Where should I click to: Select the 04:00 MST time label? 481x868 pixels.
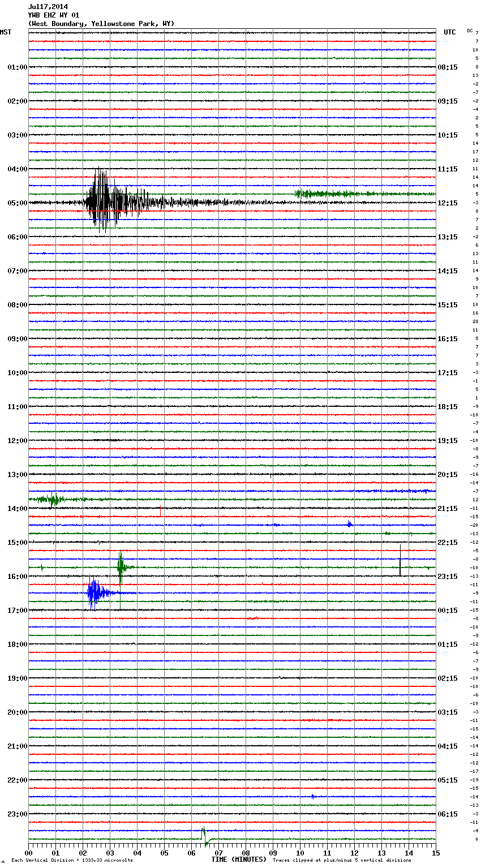coord(17,169)
